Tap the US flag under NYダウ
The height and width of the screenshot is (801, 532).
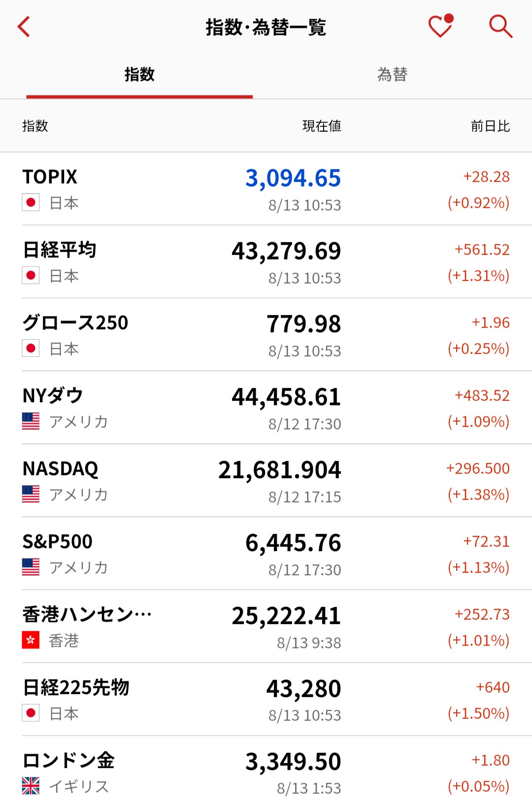(31, 421)
